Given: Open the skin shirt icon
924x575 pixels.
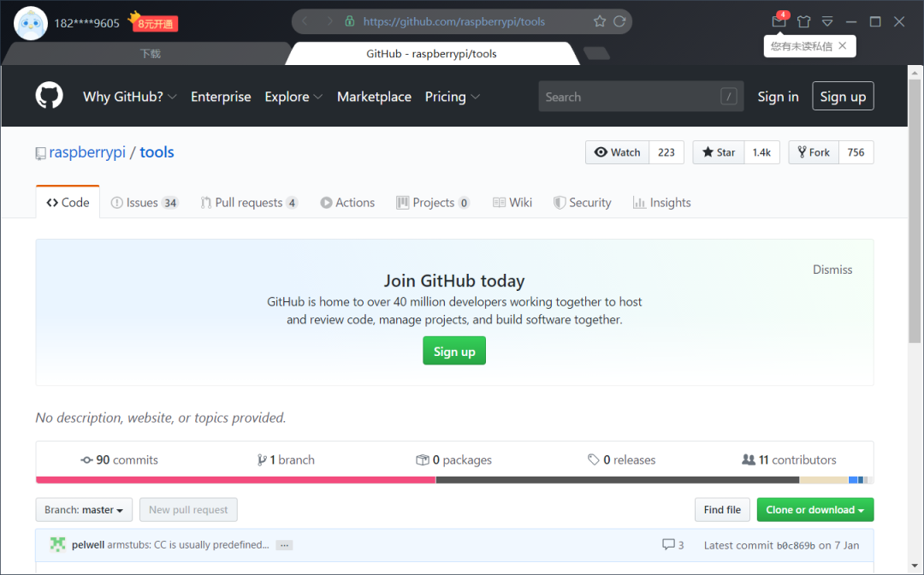Looking at the screenshot, I should [803, 21].
